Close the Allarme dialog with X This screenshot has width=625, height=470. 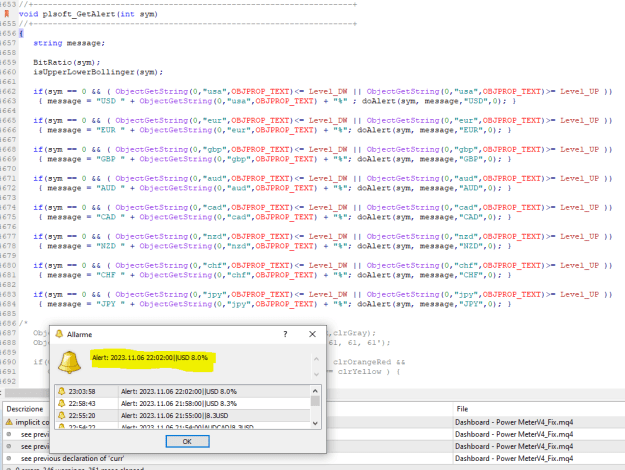click(x=312, y=334)
